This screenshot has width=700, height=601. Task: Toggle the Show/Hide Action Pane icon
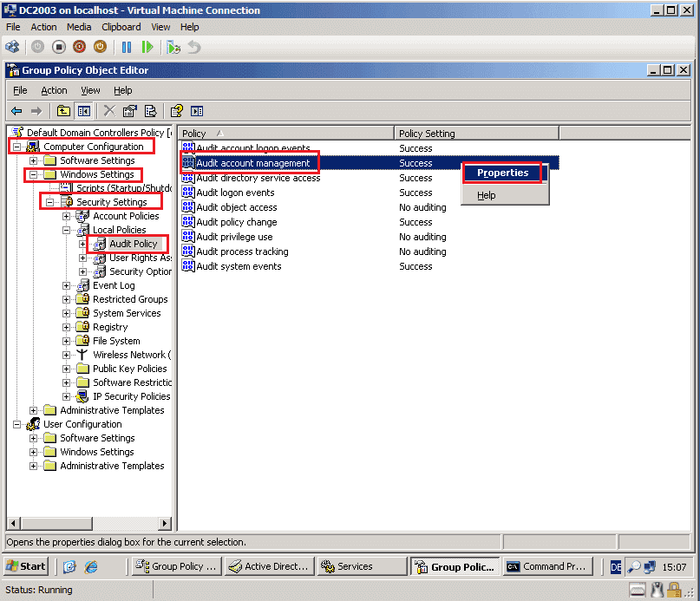pyautogui.click(x=197, y=111)
